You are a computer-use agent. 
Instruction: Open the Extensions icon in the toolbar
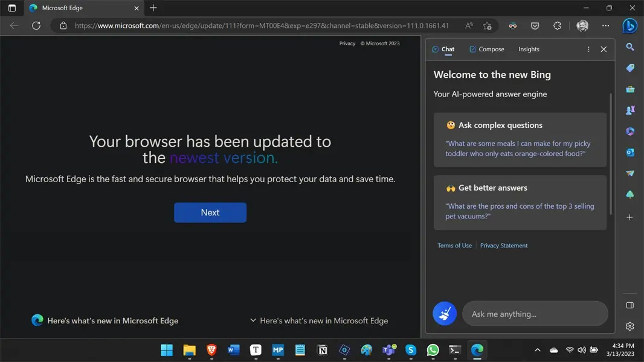pyautogui.click(x=557, y=26)
